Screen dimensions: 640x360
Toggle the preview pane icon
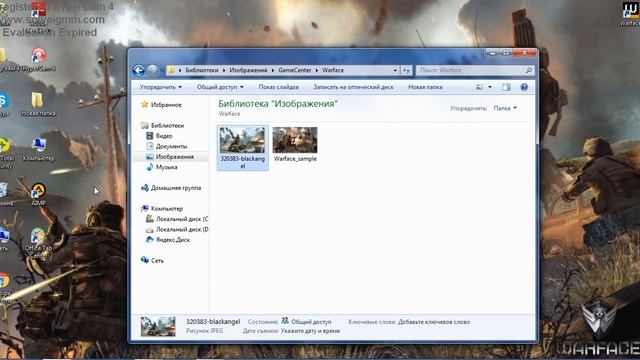[x=506, y=87]
